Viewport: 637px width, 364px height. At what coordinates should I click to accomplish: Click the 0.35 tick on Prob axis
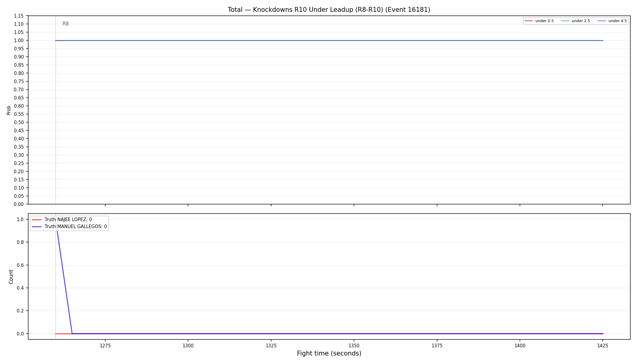[x=19, y=147]
